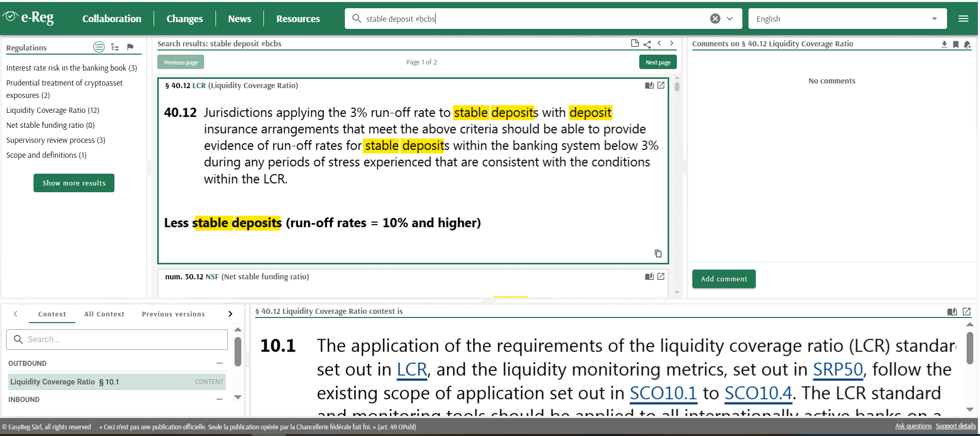Open the Changes menu
Image resolution: width=980 pixels, height=436 pixels.
pyautogui.click(x=185, y=19)
